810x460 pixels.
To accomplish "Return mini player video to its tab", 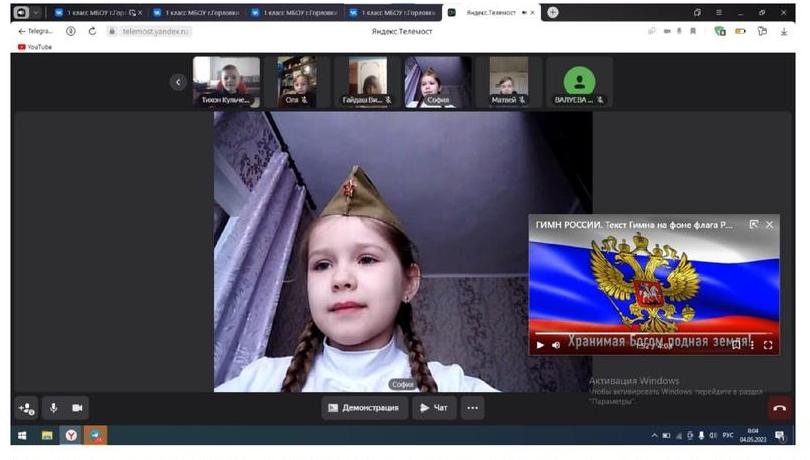I will pyautogui.click(x=754, y=224).
